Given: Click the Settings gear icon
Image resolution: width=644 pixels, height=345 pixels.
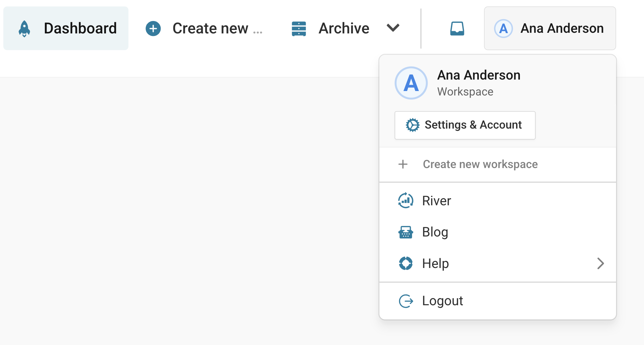Looking at the screenshot, I should (413, 125).
